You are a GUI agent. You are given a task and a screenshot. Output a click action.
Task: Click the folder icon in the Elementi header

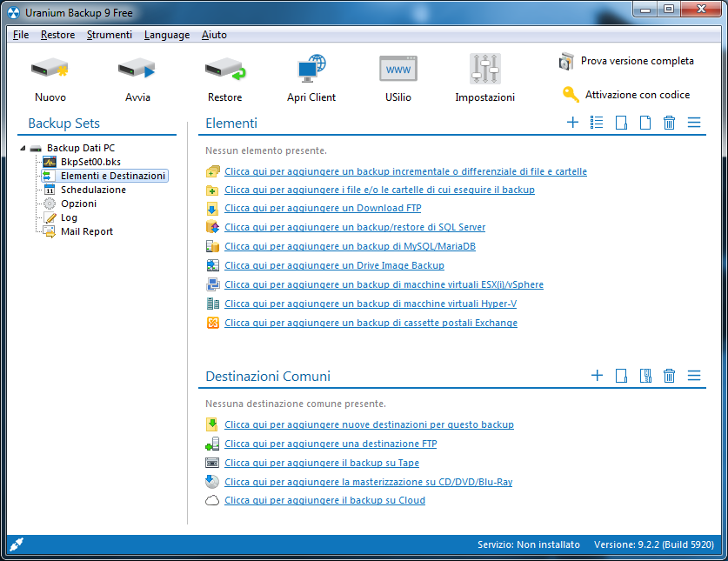click(621, 123)
